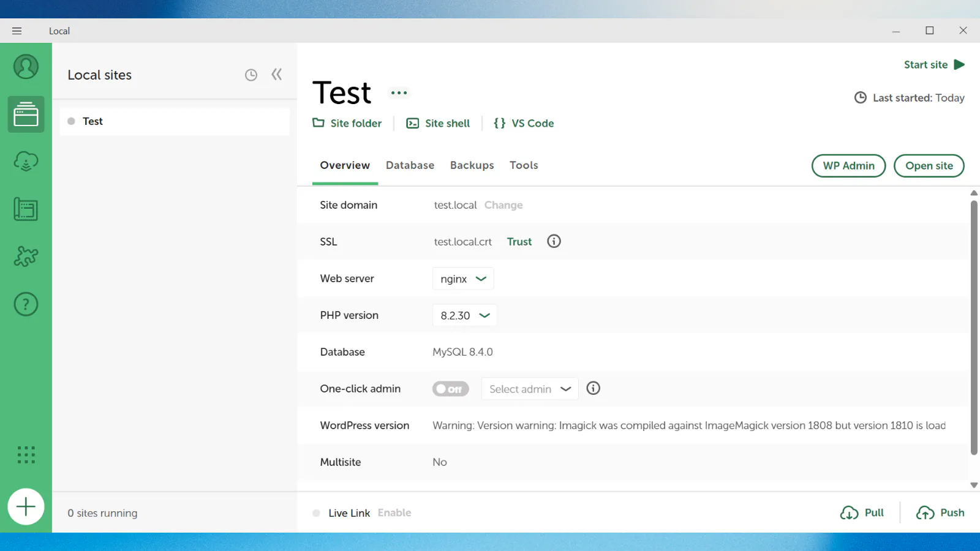Open the Add-ons puzzle icon
The width and height of the screenshot is (980, 551).
(x=26, y=257)
